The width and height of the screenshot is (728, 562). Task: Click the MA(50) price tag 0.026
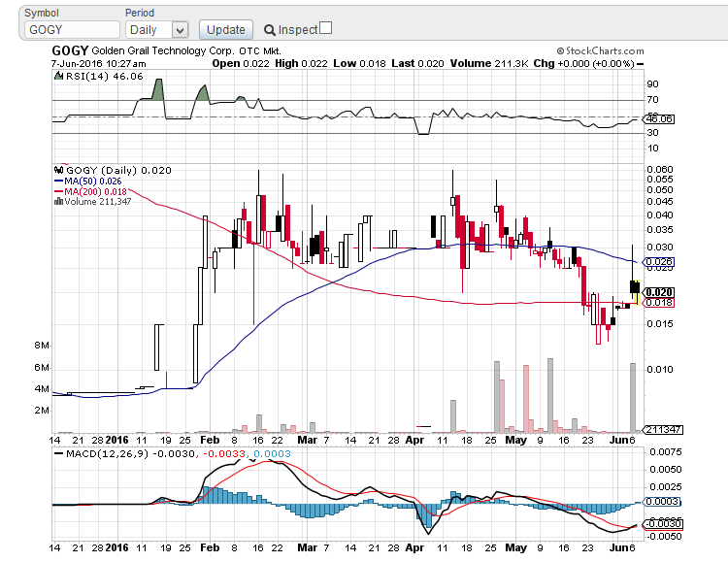pyautogui.click(x=659, y=262)
